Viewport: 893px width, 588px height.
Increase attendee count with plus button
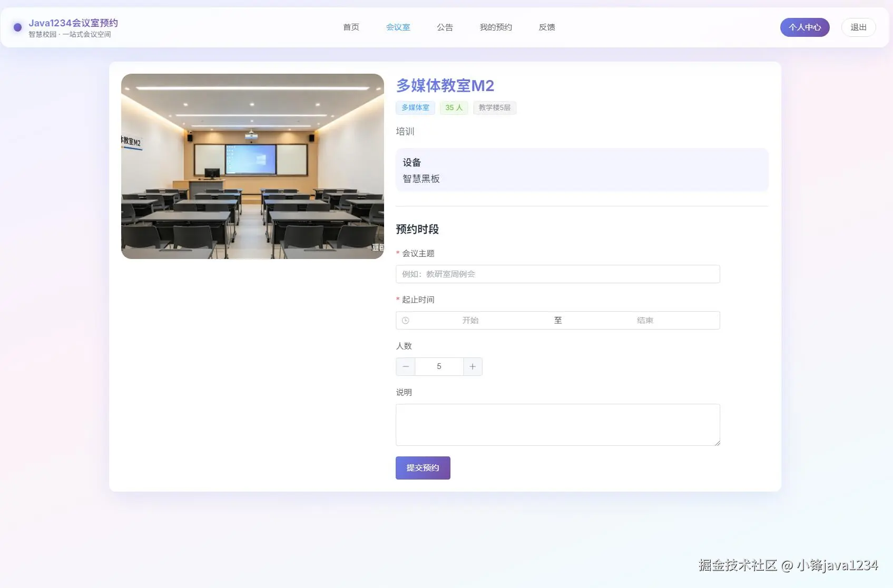473,367
